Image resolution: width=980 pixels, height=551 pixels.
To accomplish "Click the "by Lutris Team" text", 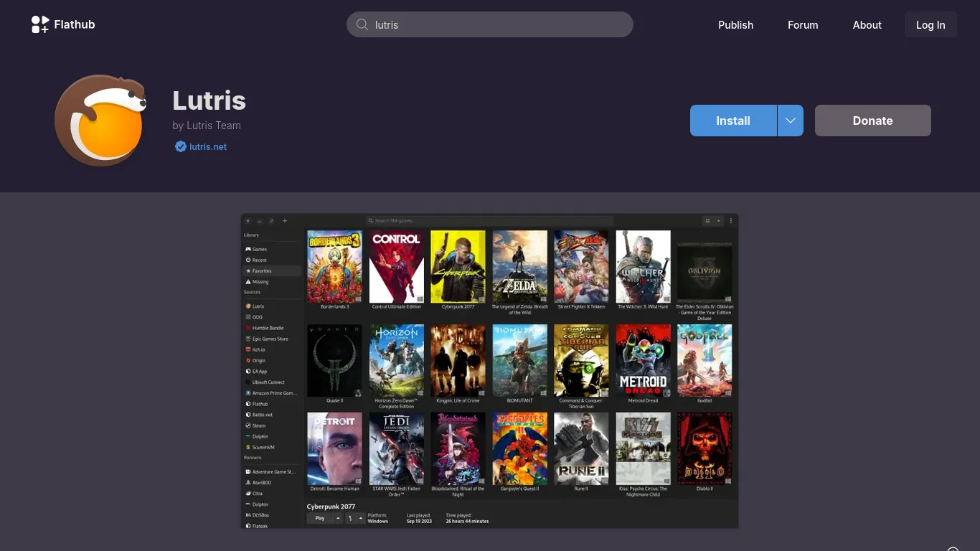I will pos(207,125).
